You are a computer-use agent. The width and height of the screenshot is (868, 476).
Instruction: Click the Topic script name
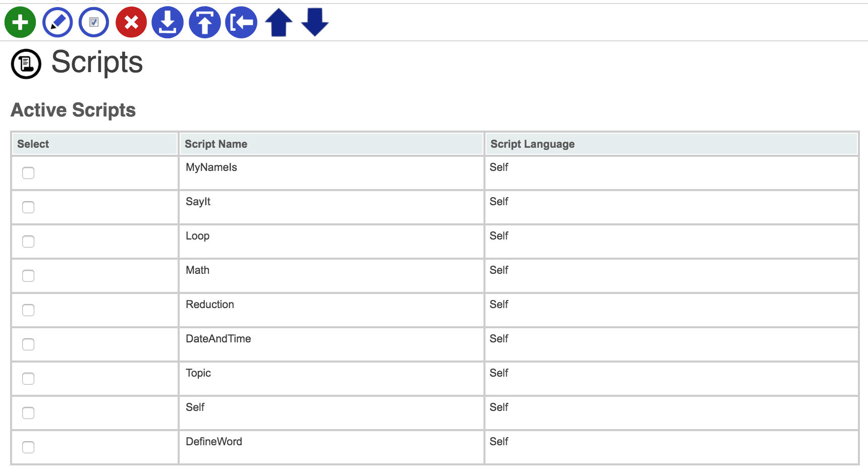click(198, 373)
